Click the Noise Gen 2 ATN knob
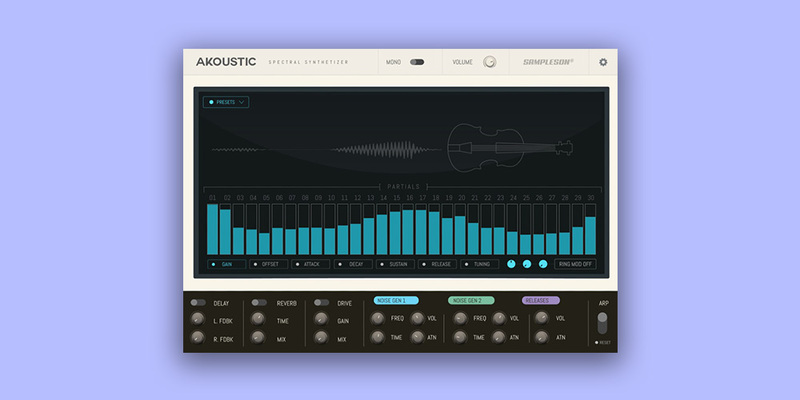This screenshot has height=400, width=800. coord(499,337)
